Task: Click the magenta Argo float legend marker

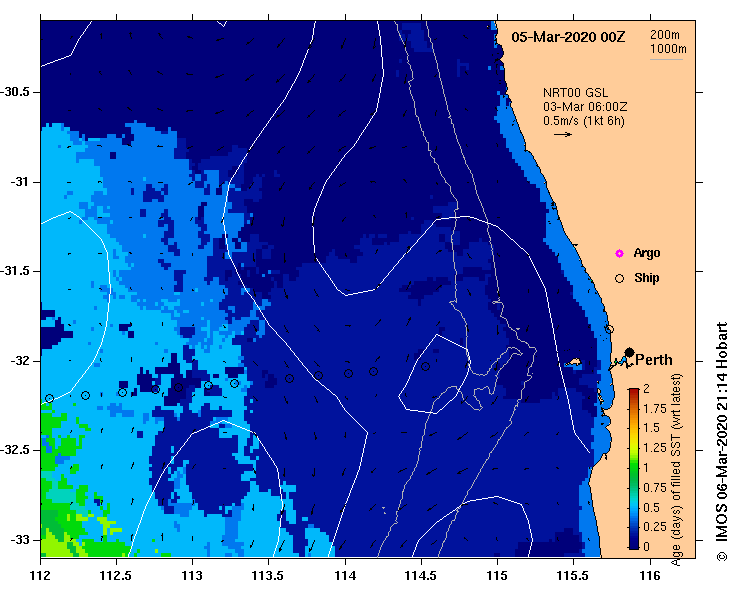Action: 619,254
